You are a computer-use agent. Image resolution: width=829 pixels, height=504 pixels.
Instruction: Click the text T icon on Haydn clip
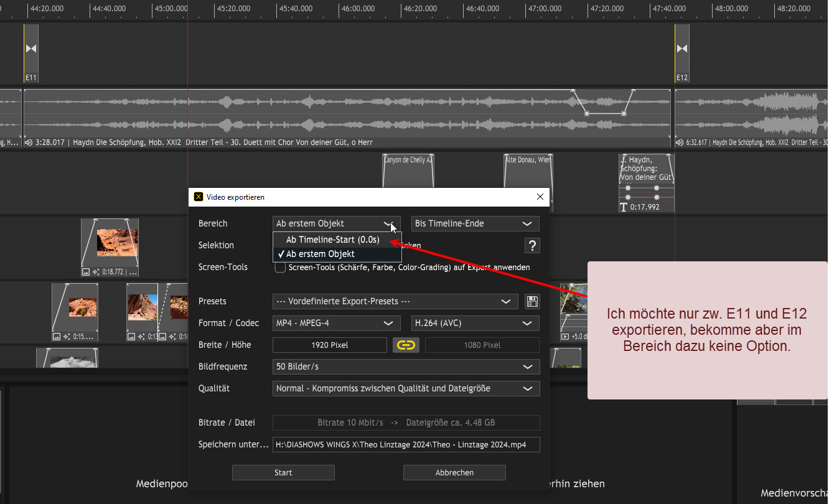pyautogui.click(x=624, y=207)
